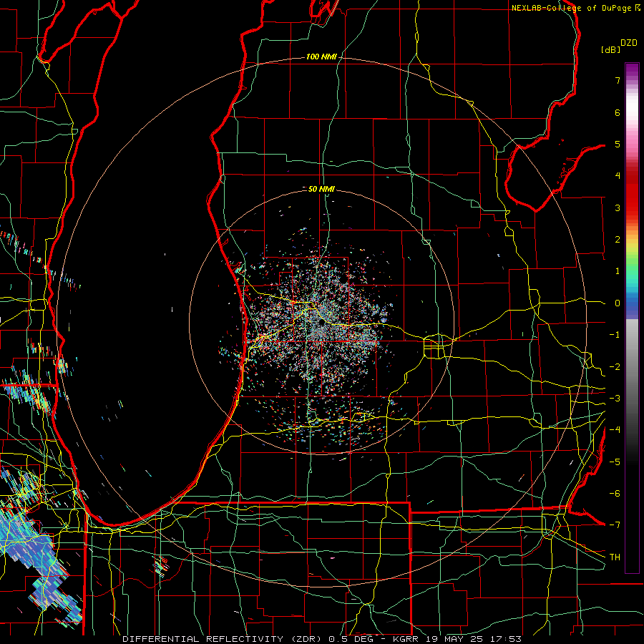Image resolution: width=644 pixels, height=644 pixels.
Task: Click the dark radar site dot at the echo center
Action: tap(321, 323)
